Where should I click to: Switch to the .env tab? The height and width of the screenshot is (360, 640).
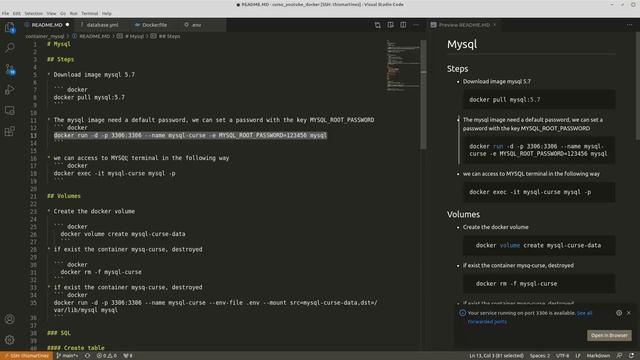(x=196, y=25)
